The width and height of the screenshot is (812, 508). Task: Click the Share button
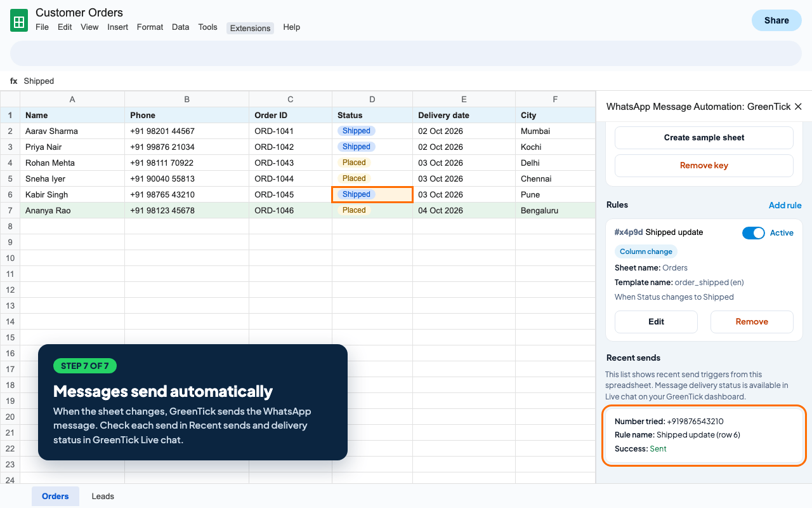776,20
